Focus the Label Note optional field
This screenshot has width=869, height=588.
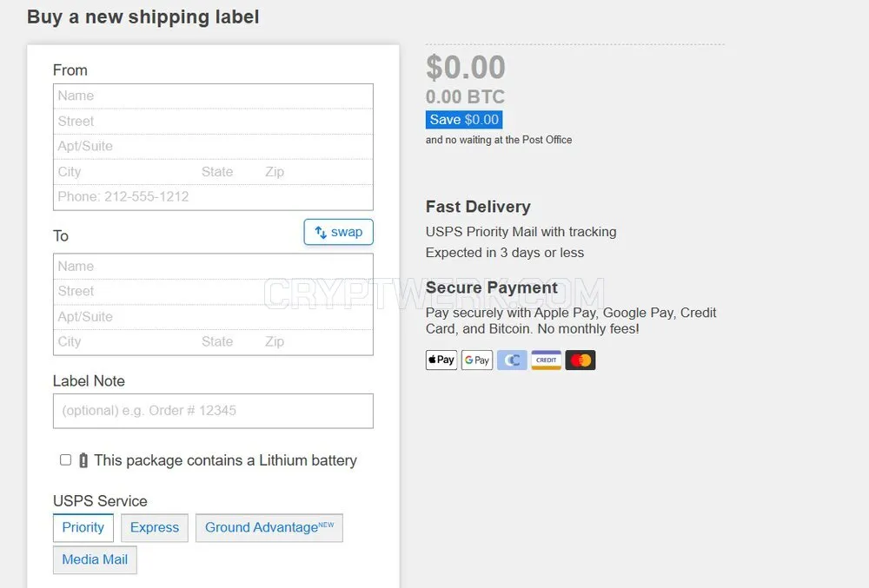click(x=214, y=411)
